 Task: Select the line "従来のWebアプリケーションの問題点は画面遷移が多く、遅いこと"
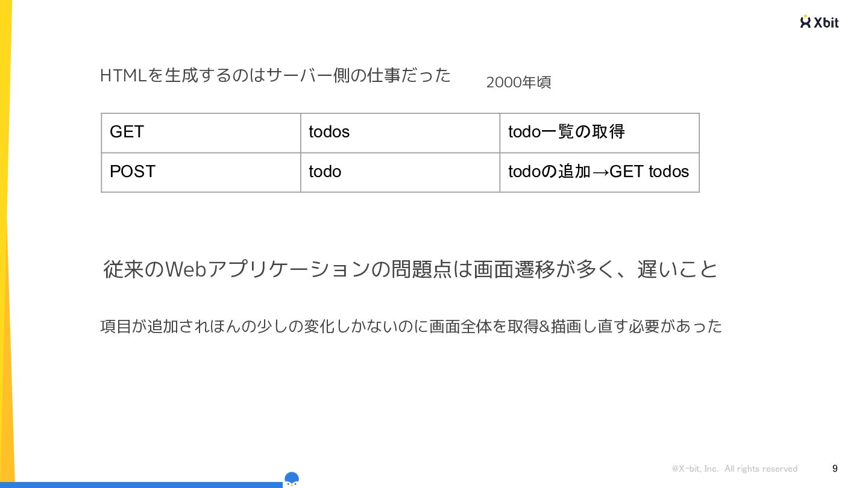410,269
